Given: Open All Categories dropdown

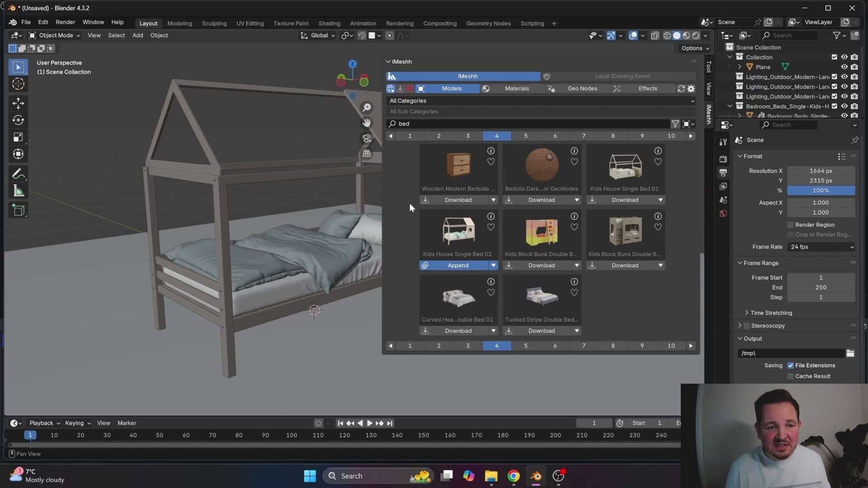Looking at the screenshot, I should tap(541, 101).
